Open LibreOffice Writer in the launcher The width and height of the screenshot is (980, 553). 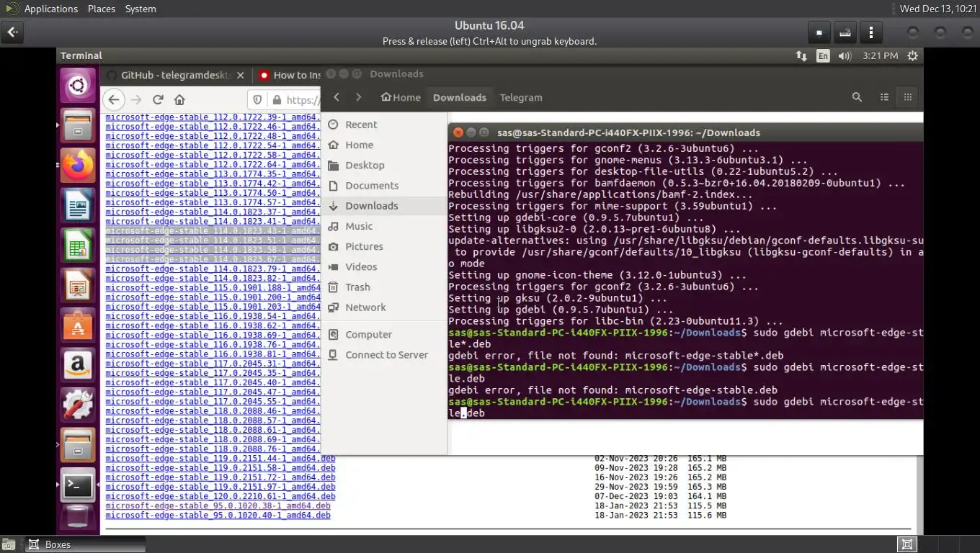pyautogui.click(x=78, y=207)
